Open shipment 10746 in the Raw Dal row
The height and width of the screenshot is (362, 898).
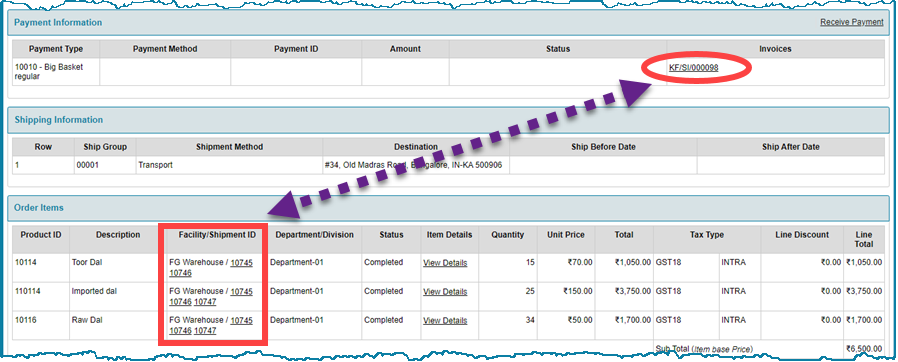180,330
